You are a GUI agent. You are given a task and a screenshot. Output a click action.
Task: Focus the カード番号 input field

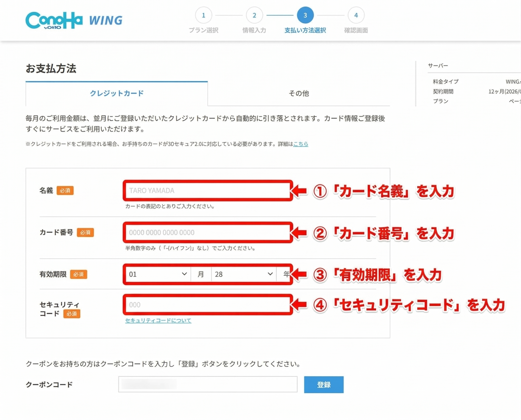(207, 232)
